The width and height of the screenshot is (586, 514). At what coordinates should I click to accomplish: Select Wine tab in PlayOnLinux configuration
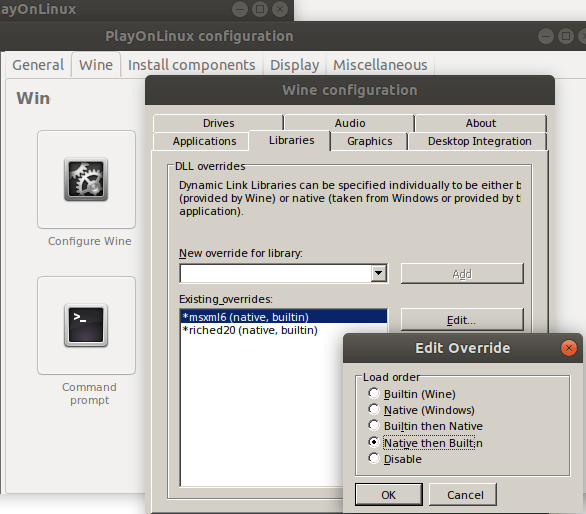pos(96,65)
